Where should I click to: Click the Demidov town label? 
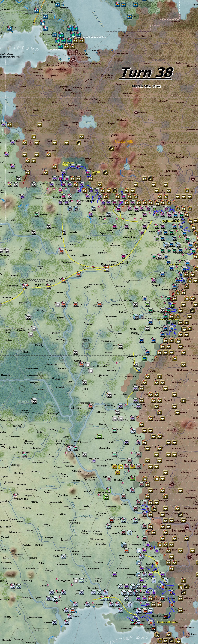[x=103, y=253]
